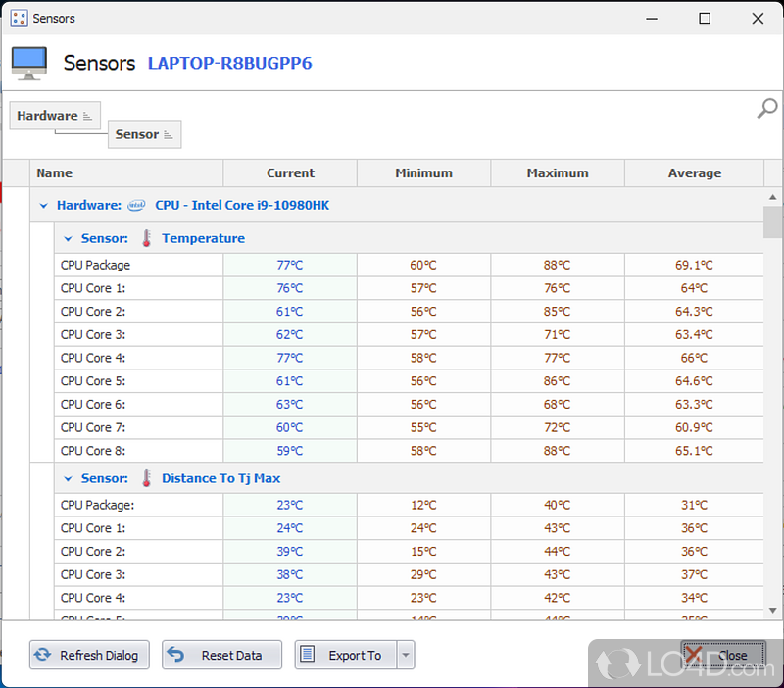Click the vertical scrollbar thumb
Image resolution: width=784 pixels, height=688 pixels.
click(773, 222)
